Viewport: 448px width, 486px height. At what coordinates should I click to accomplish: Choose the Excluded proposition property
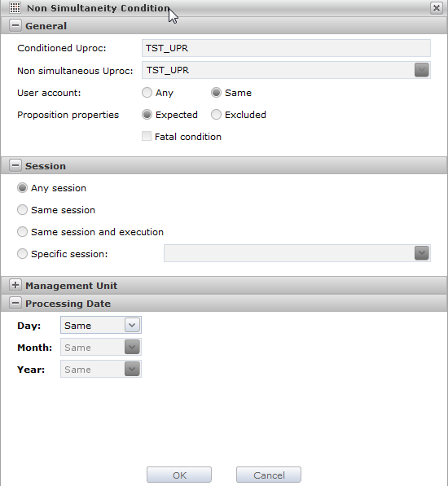click(x=216, y=115)
